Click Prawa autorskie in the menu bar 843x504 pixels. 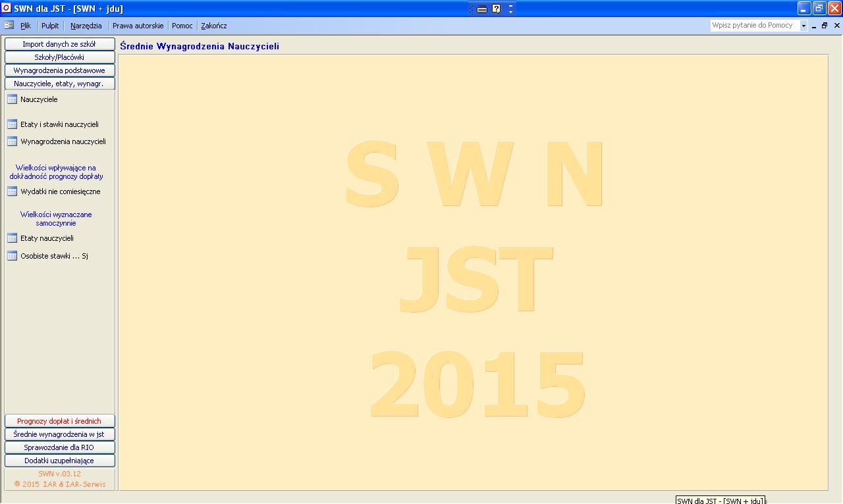pyautogui.click(x=138, y=26)
